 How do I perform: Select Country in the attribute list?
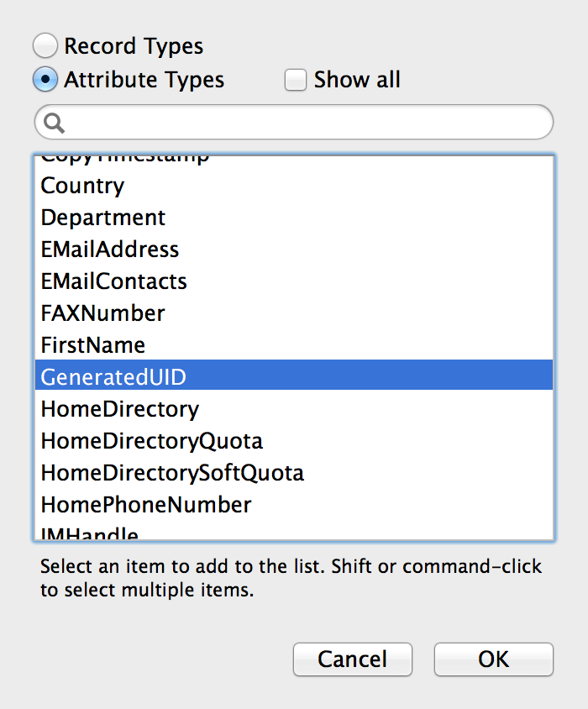pyautogui.click(x=294, y=186)
